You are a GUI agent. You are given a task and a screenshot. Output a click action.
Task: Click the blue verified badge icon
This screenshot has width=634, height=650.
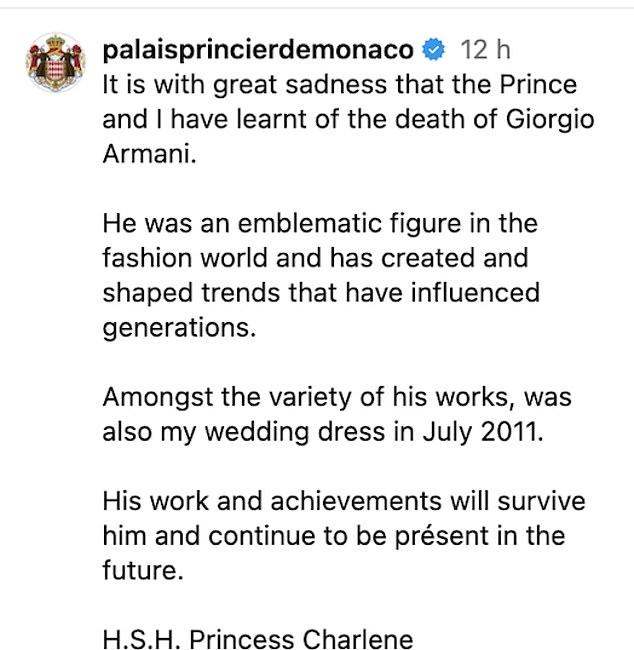[433, 50]
